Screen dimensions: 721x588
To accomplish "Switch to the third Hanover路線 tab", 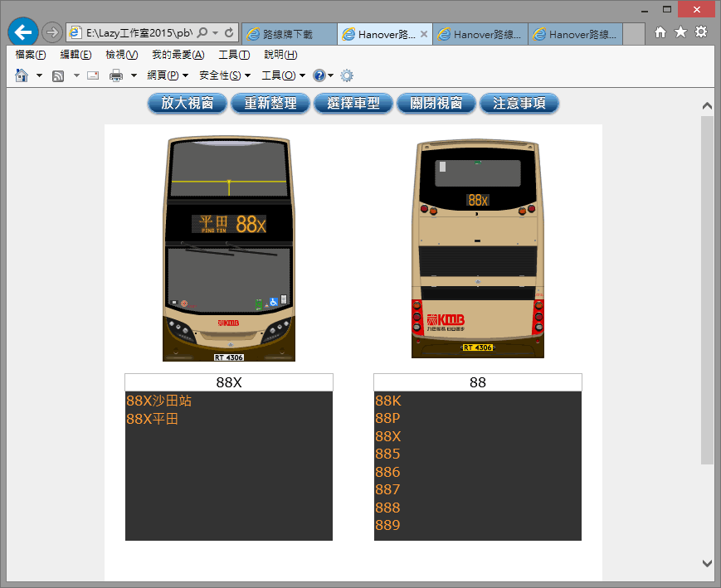I will click(480, 34).
